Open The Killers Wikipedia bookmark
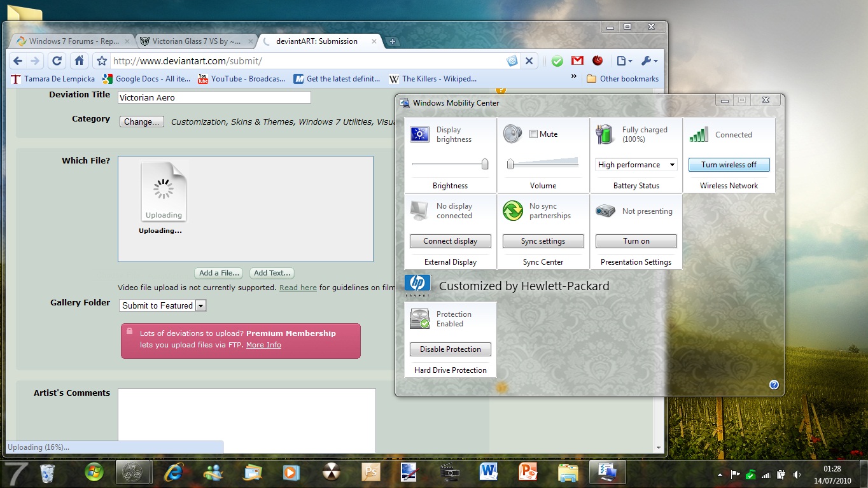 click(x=433, y=79)
